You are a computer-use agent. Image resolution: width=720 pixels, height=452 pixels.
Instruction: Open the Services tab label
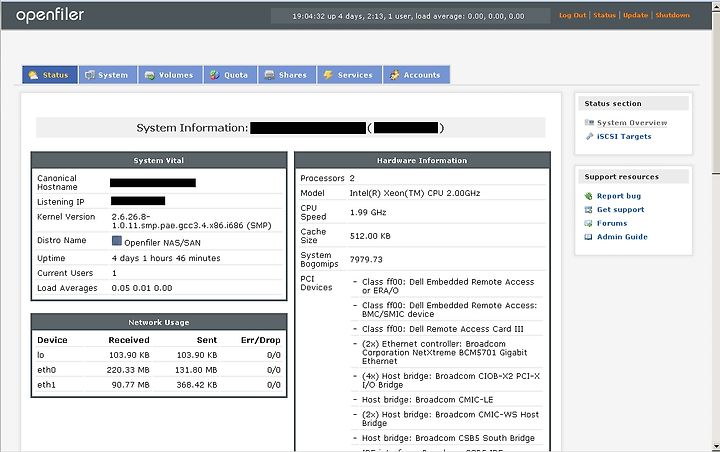tap(355, 75)
